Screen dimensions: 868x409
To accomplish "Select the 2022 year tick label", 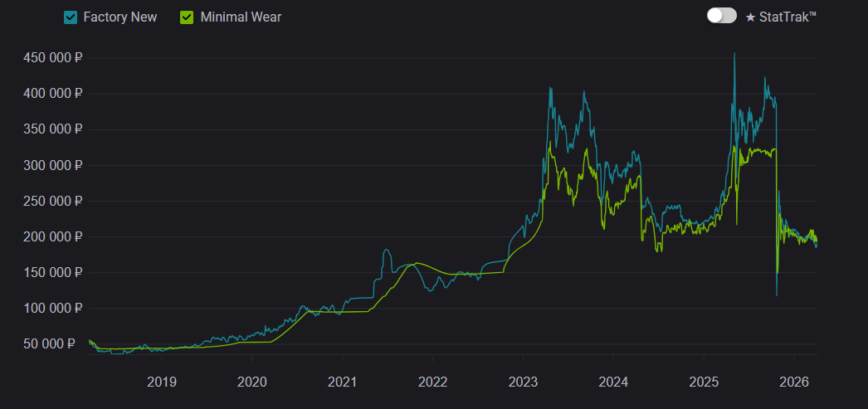I will [433, 382].
